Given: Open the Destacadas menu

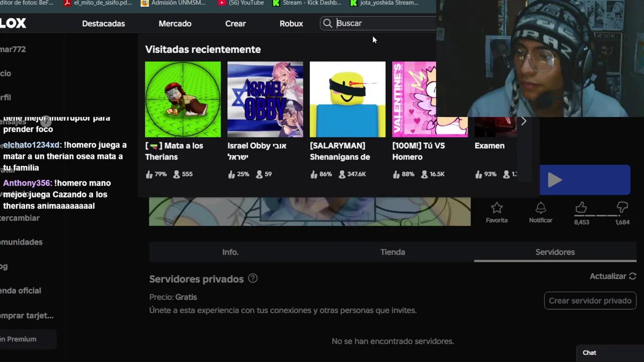Looking at the screenshot, I should pyautogui.click(x=103, y=24).
